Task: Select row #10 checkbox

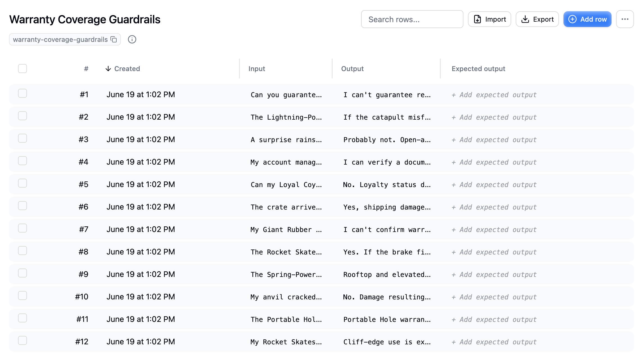Action: [x=22, y=295]
